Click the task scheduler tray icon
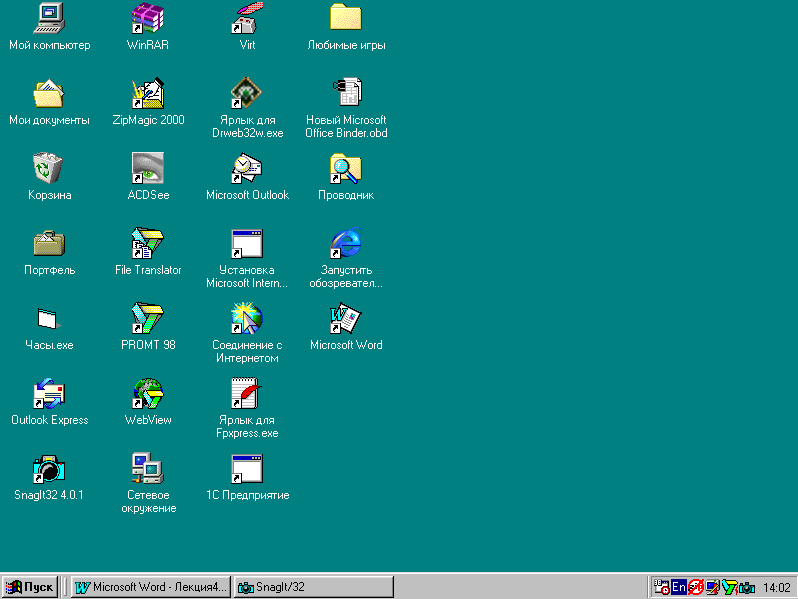Viewport: 798px width, 599px height. tap(662, 587)
